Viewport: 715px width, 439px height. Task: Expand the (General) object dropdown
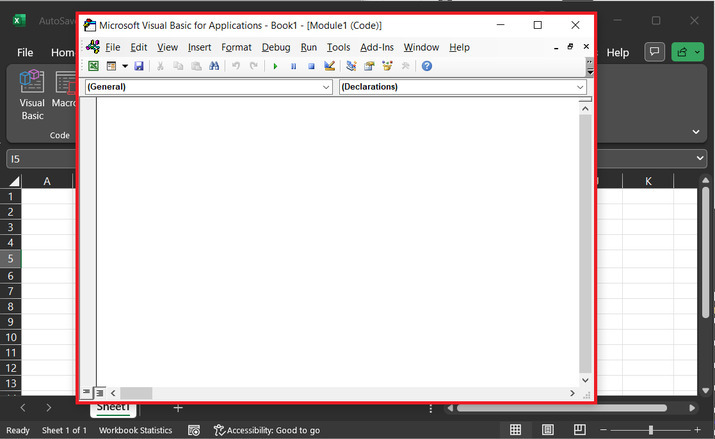click(326, 87)
